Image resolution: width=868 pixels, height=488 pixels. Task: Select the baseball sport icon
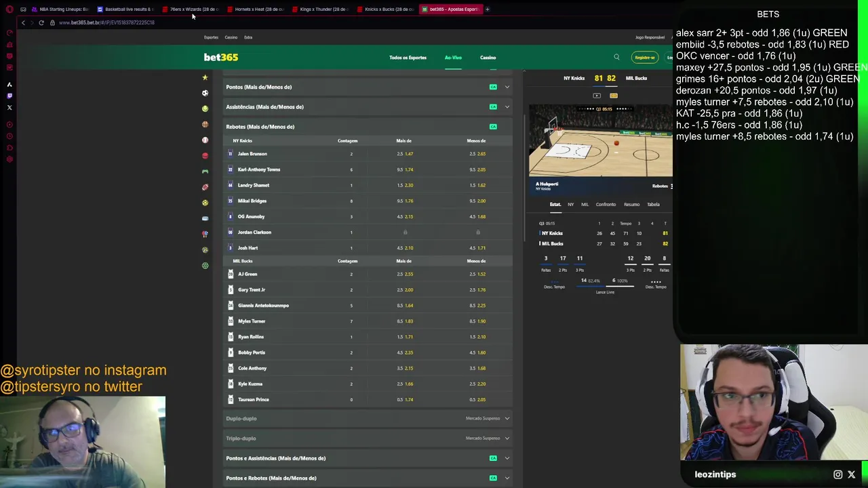(x=205, y=140)
